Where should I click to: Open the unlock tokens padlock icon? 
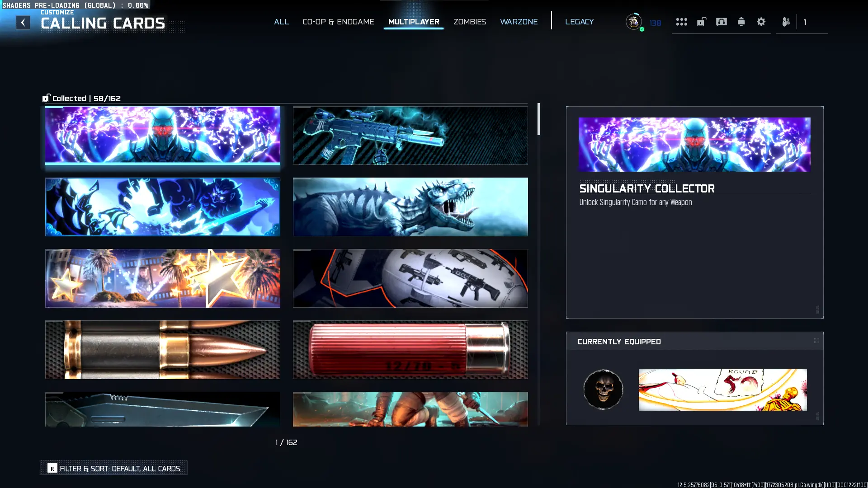pyautogui.click(x=701, y=22)
